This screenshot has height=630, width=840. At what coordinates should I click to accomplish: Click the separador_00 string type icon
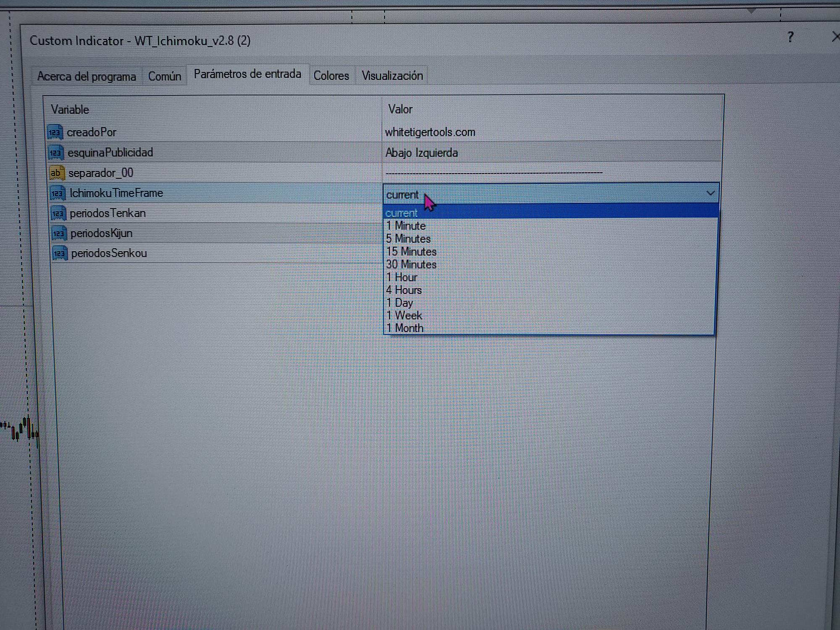tap(56, 173)
